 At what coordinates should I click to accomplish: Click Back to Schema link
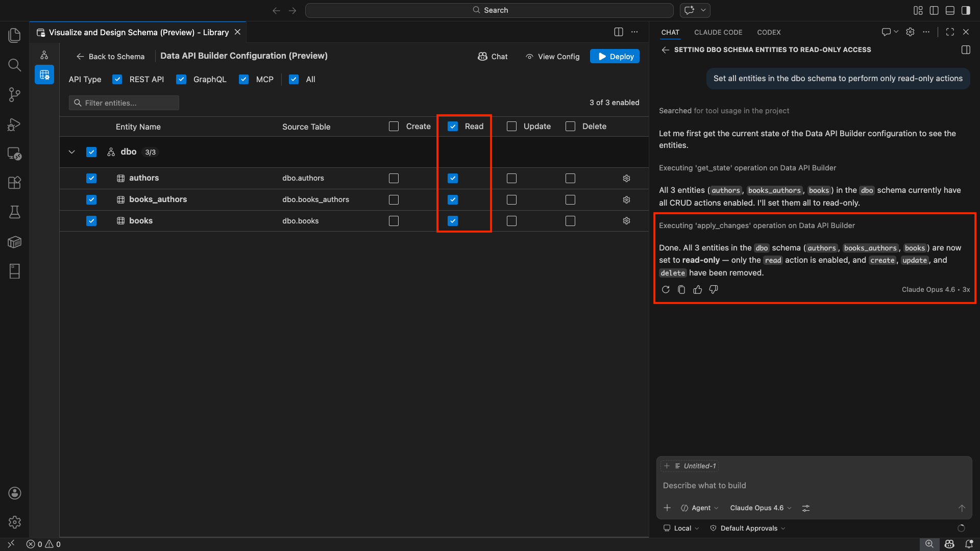point(110,57)
